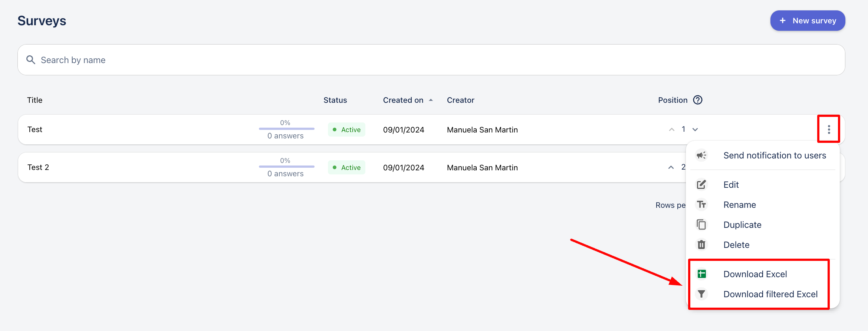
Task: Click the three-dot menu for Test survey
Action: (829, 130)
